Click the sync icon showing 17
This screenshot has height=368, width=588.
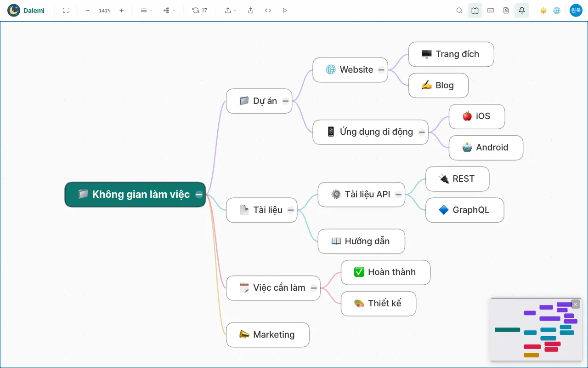pos(199,10)
